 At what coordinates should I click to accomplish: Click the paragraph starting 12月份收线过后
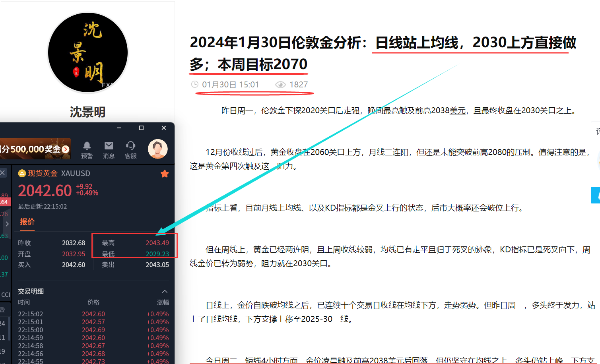click(390, 159)
